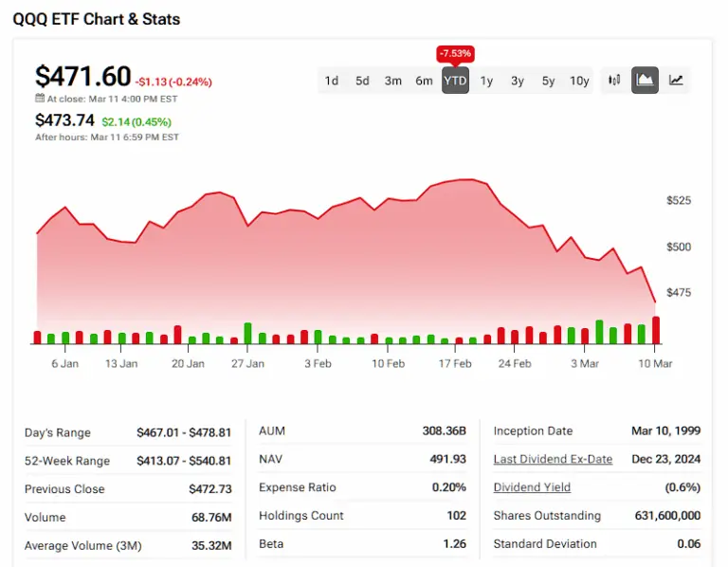Click the last red volume bar at 10 Mar
The image size is (728, 567).
(656, 330)
